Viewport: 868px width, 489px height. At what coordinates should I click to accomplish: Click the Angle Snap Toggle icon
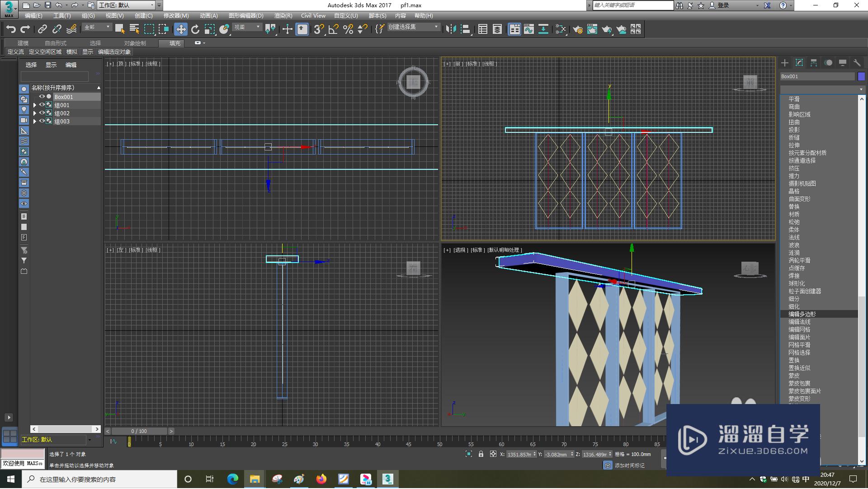pos(334,29)
